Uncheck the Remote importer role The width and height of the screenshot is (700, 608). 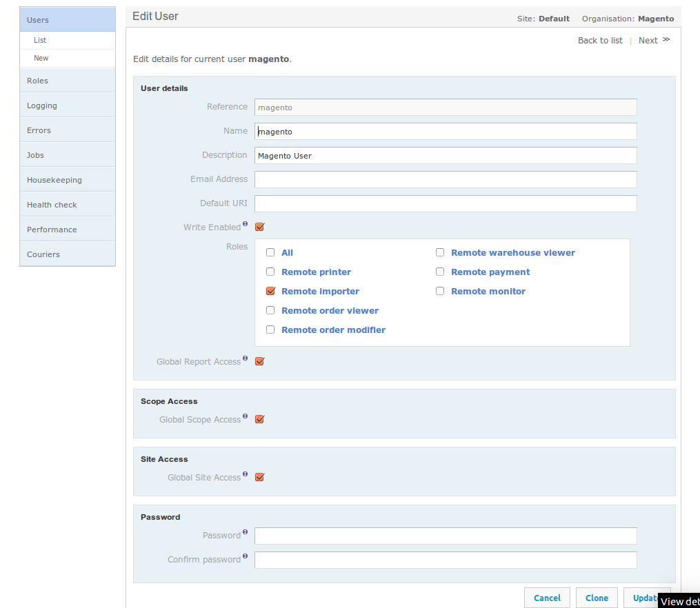click(270, 291)
